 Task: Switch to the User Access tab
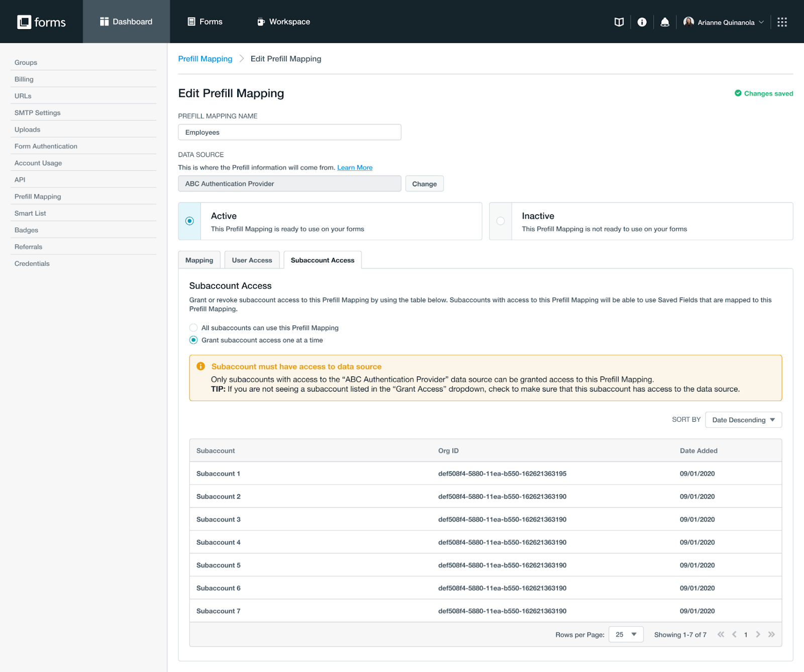tap(252, 260)
